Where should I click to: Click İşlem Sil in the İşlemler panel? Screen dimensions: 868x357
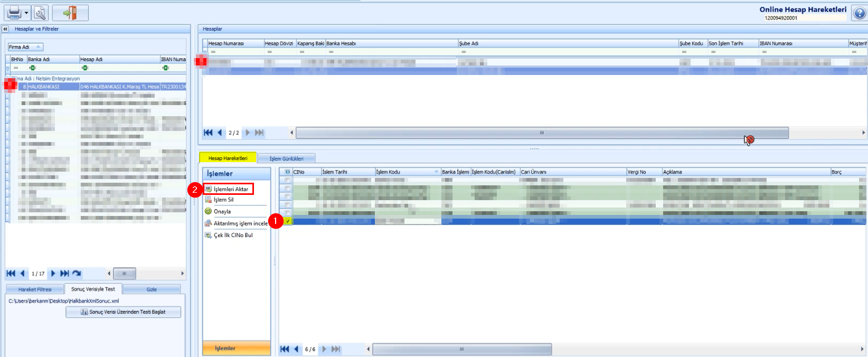coord(223,200)
